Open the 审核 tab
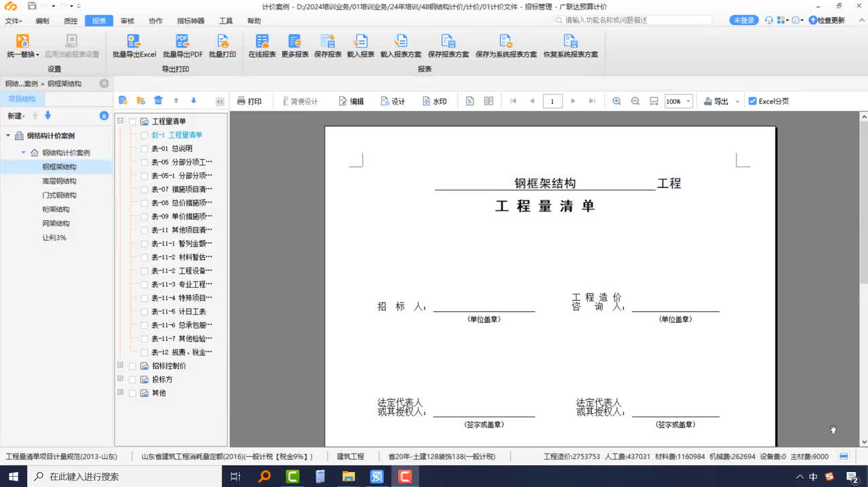Image resolution: width=868 pixels, height=487 pixels. [127, 21]
